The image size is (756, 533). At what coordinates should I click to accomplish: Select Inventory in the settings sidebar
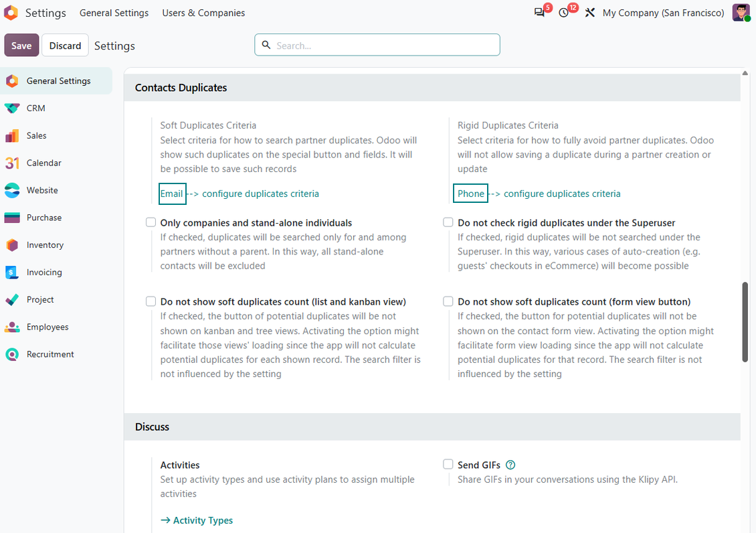tap(56, 245)
